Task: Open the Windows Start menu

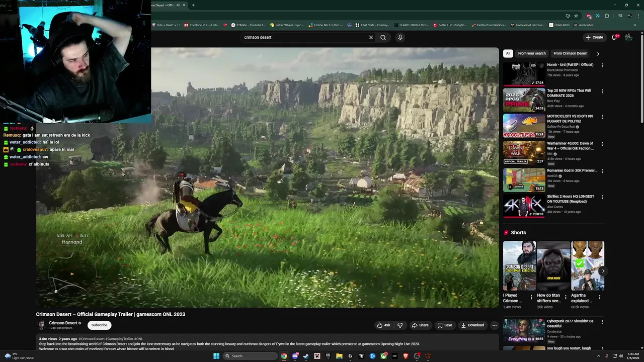Action: pos(216,356)
